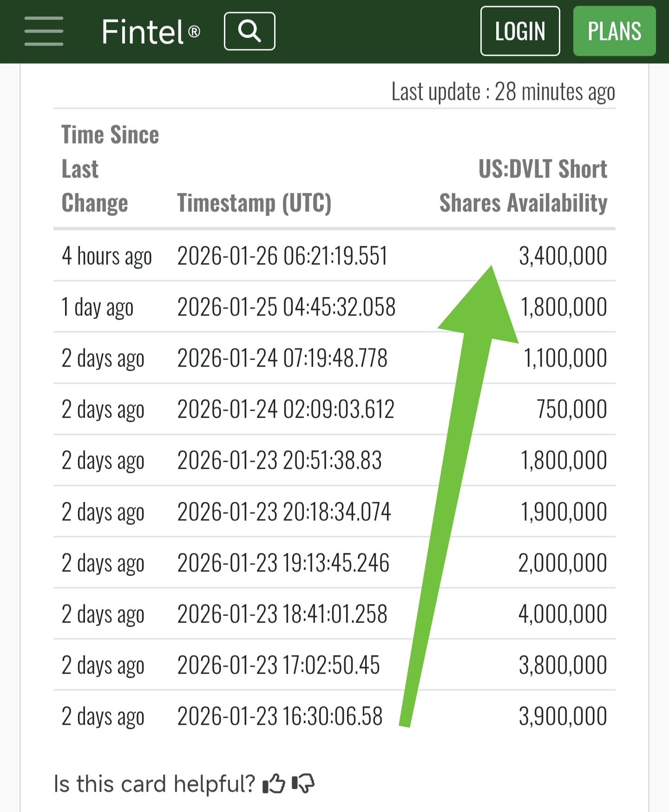669x812 pixels.
Task: Select the US:DVLT Short Shares Availability header
Action: coord(523,186)
